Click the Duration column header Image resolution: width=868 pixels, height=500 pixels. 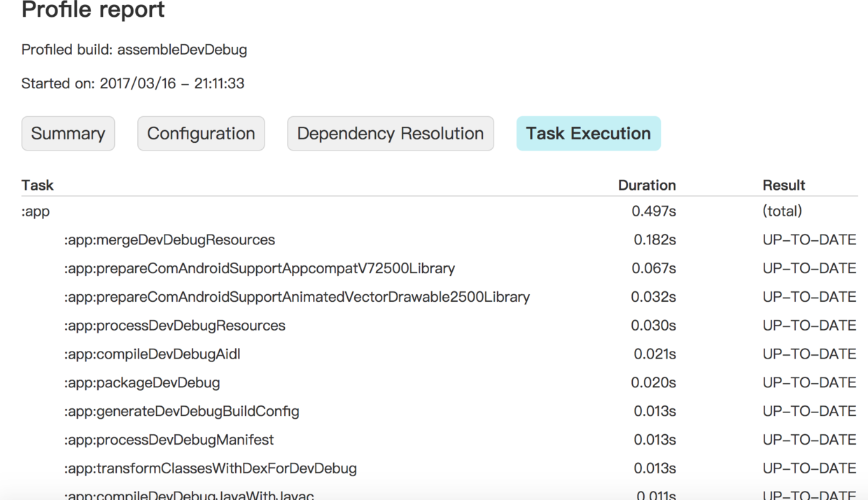[x=646, y=186]
